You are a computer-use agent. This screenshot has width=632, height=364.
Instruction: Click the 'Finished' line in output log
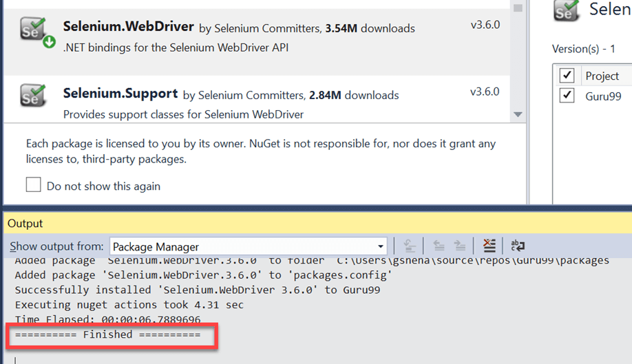click(x=107, y=335)
